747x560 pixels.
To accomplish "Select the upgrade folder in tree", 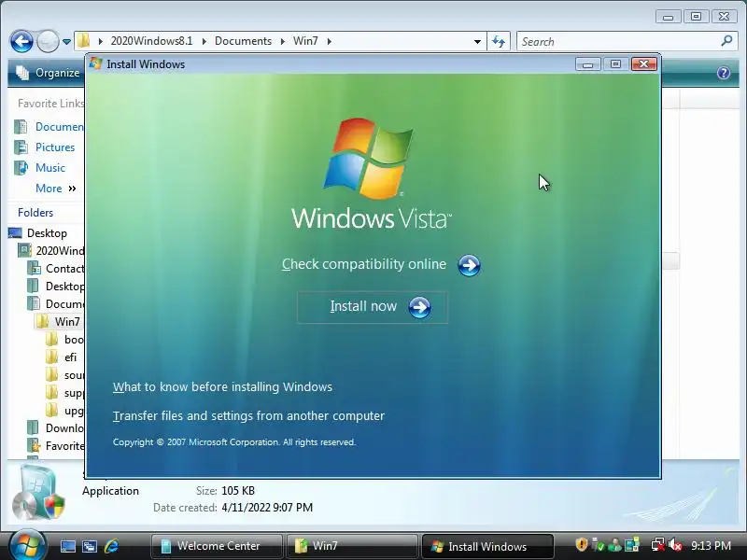I will click(x=65, y=411).
